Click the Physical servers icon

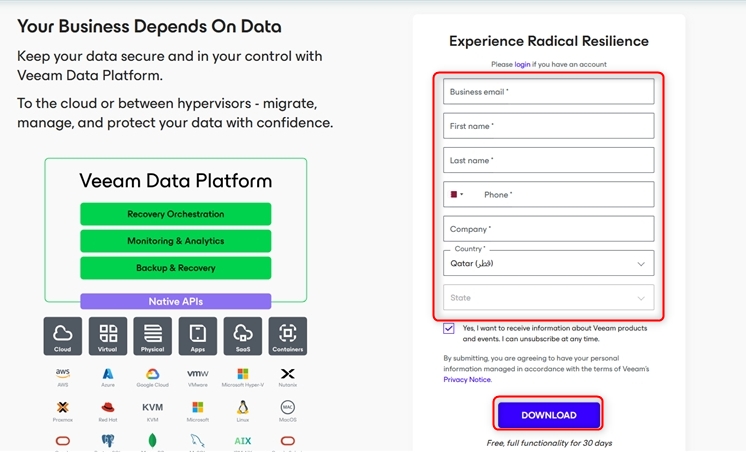(x=153, y=336)
